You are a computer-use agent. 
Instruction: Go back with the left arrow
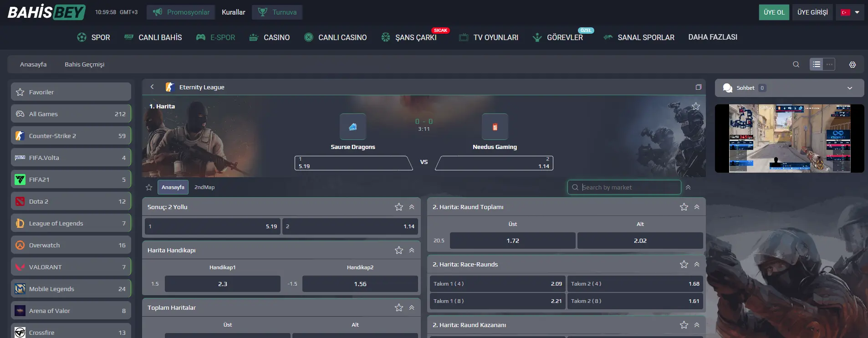(152, 87)
